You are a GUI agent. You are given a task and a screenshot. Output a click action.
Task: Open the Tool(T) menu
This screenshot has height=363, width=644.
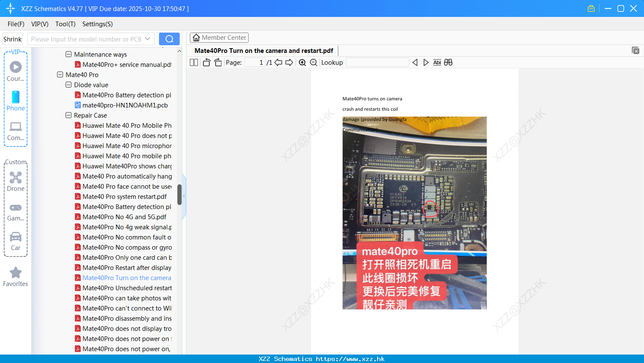[x=66, y=24]
